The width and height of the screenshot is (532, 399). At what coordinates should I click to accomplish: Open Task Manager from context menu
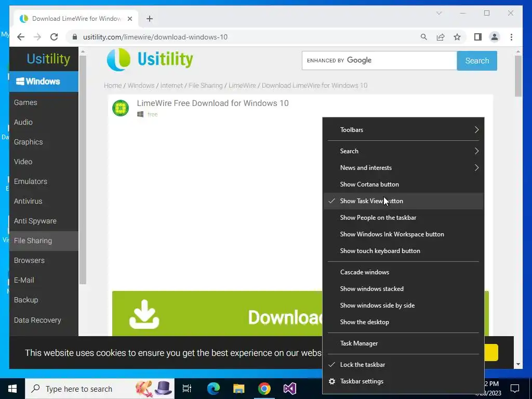[x=403, y=344]
